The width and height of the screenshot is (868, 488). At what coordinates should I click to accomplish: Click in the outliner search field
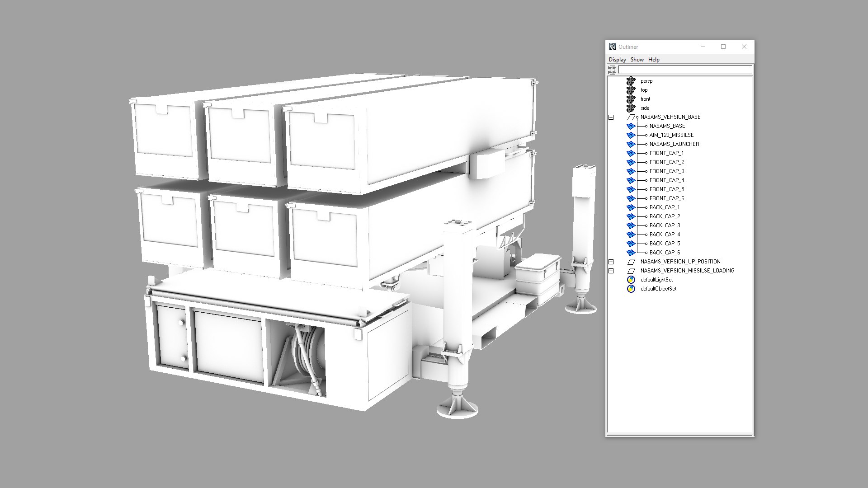684,70
